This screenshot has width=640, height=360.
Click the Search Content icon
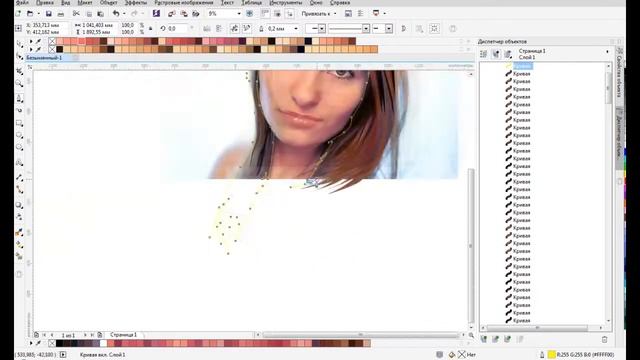[156, 13]
